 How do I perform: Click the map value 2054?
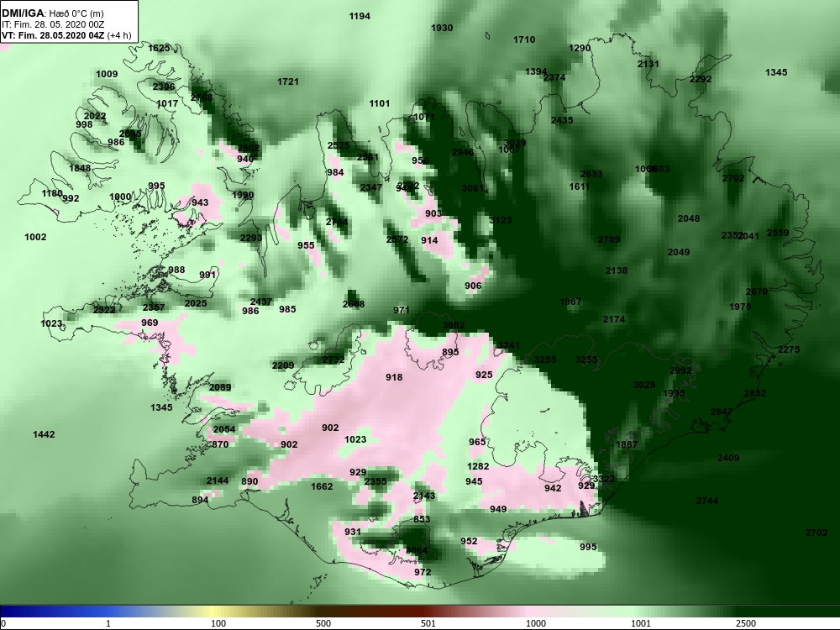click(x=224, y=429)
